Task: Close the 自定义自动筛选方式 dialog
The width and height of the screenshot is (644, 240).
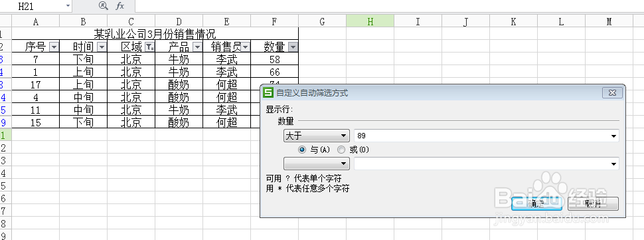Action: (612, 93)
